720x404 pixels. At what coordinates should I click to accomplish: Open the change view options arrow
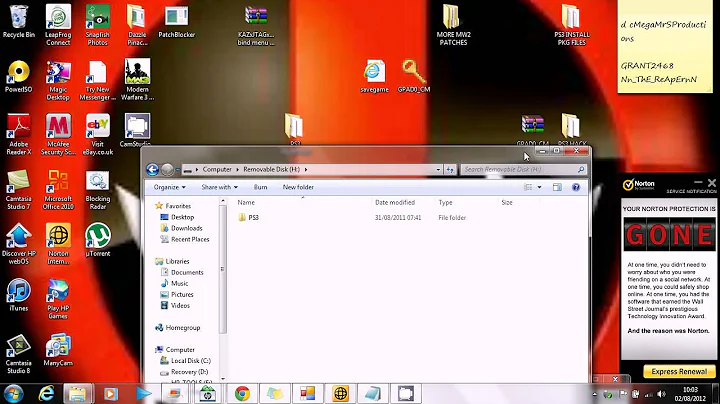pos(540,187)
